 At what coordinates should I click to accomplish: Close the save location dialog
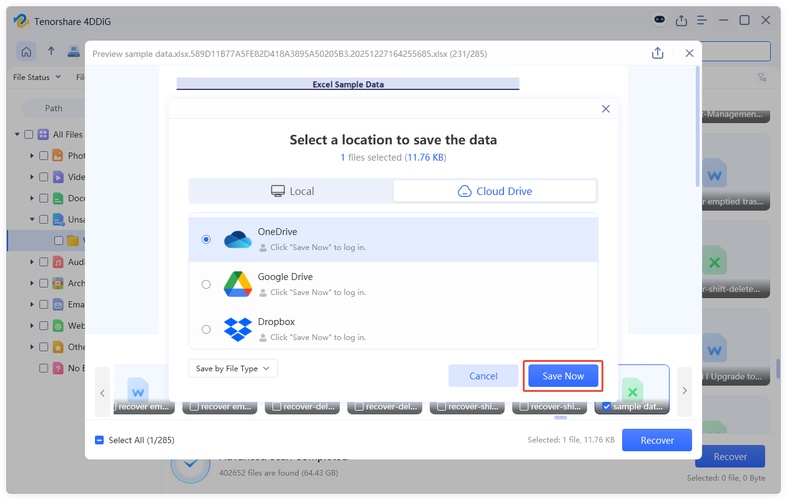pyautogui.click(x=606, y=109)
